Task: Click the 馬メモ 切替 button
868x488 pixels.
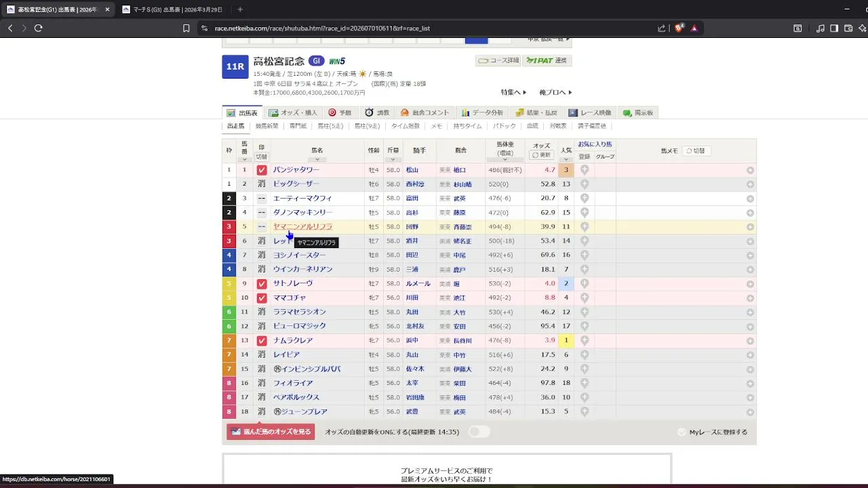Action: [696, 150]
